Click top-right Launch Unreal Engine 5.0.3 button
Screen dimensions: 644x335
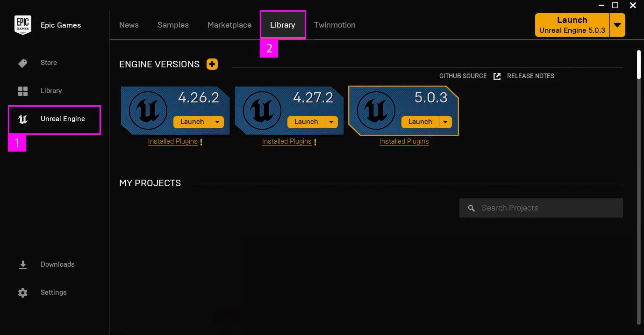[x=572, y=25]
